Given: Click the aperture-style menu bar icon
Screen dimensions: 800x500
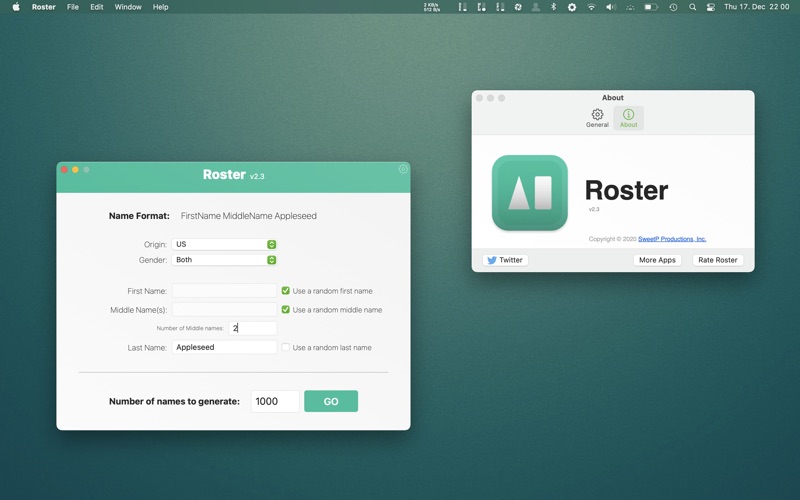Looking at the screenshot, I should click(518, 7).
